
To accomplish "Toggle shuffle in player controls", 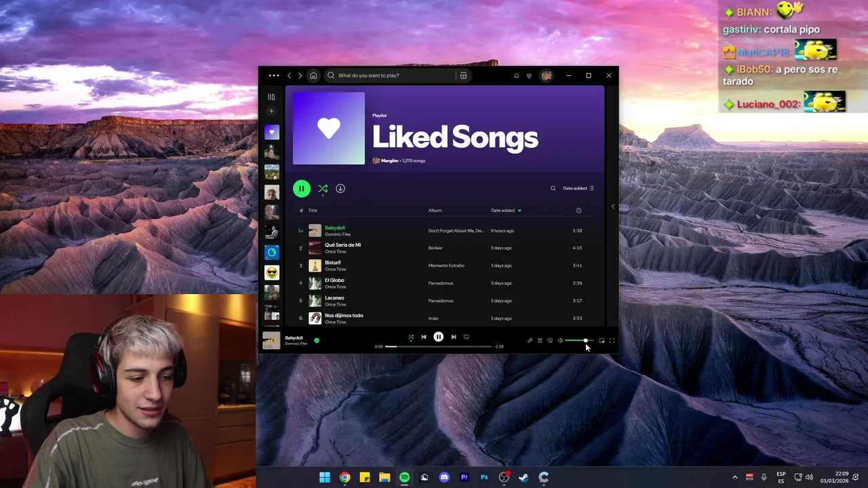I will pos(410,337).
